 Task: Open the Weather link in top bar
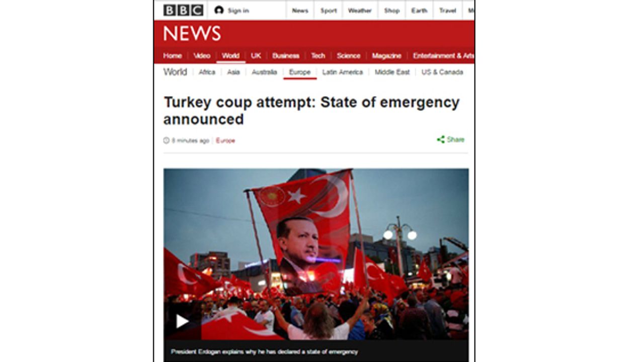[360, 11]
